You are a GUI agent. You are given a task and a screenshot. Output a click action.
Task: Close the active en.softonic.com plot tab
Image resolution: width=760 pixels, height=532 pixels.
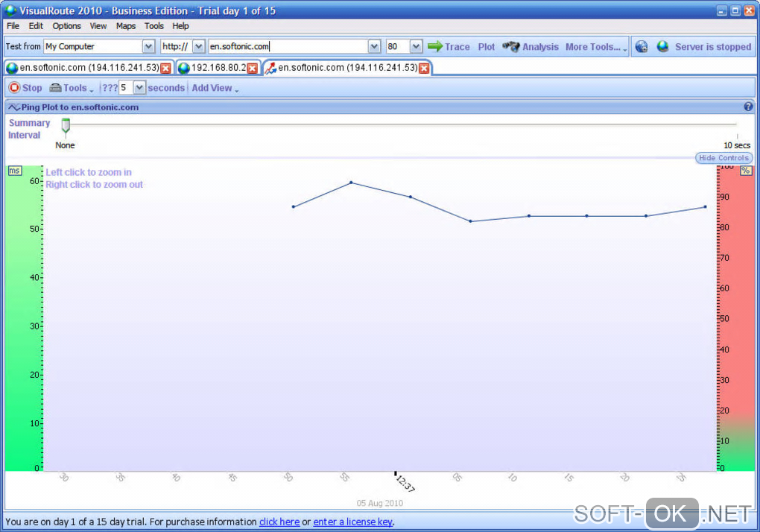tap(424, 69)
